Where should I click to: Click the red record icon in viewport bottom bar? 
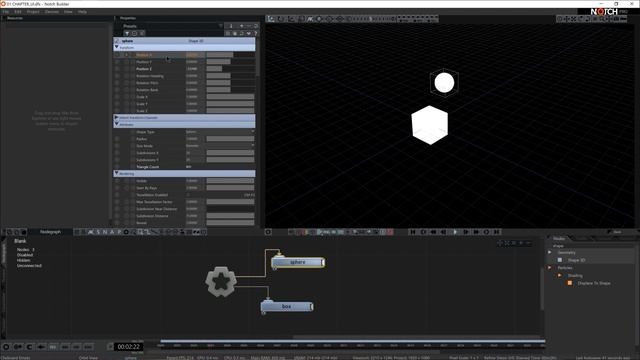tap(390, 232)
